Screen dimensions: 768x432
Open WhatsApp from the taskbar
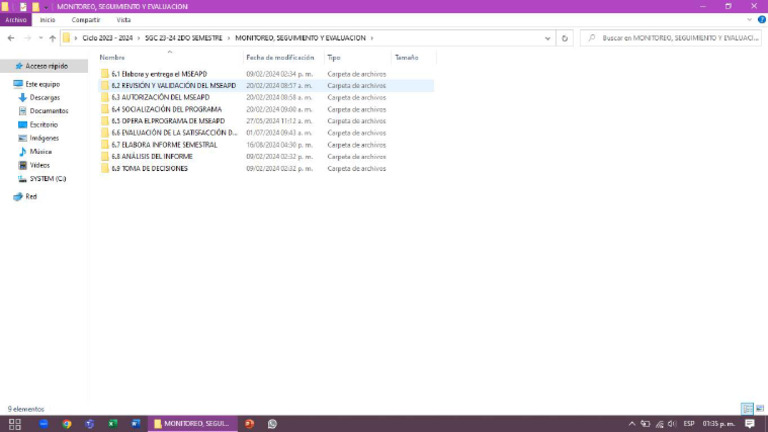272,424
